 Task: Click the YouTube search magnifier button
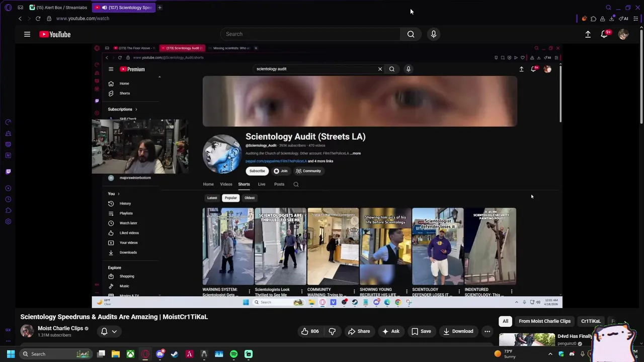pyautogui.click(x=411, y=34)
